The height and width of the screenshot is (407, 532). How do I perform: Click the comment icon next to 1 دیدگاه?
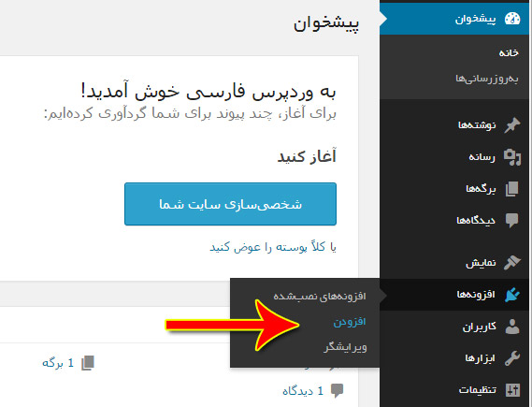(338, 391)
